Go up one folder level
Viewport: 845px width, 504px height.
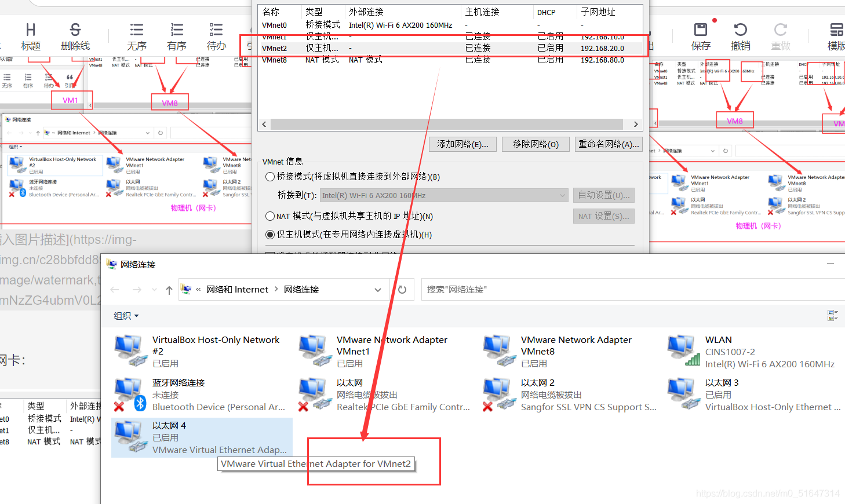169,290
